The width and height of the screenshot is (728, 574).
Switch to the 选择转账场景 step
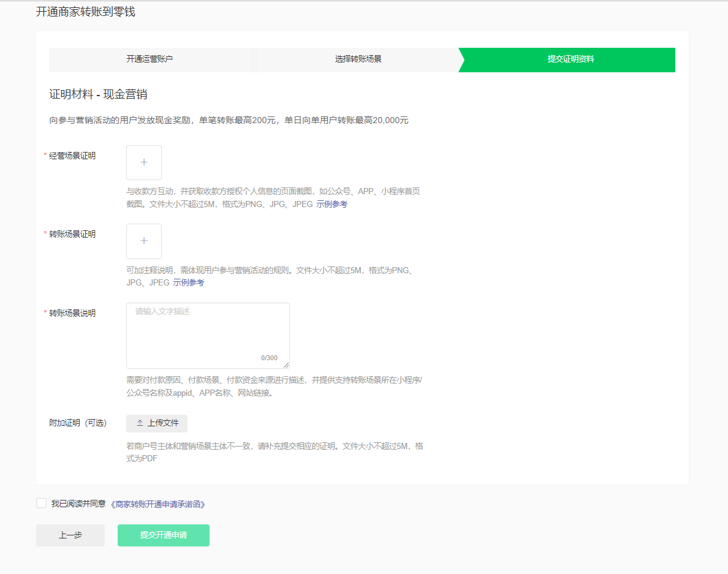coord(358,59)
